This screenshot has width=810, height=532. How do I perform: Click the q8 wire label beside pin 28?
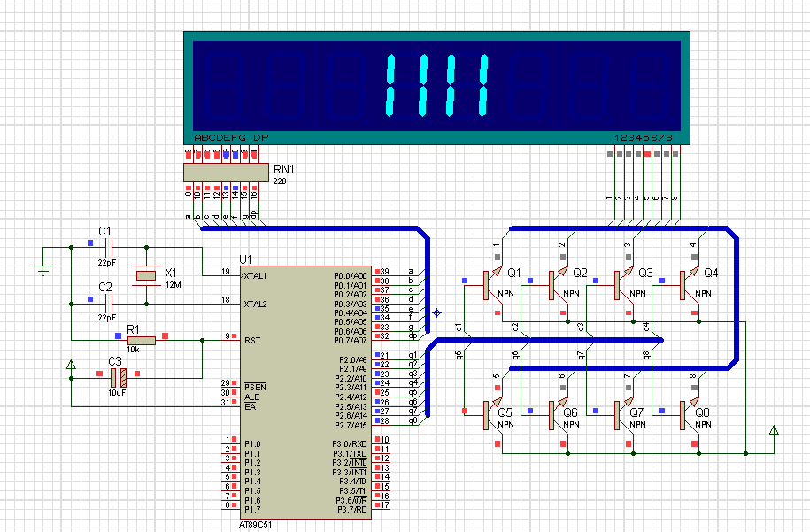pyautogui.click(x=413, y=420)
